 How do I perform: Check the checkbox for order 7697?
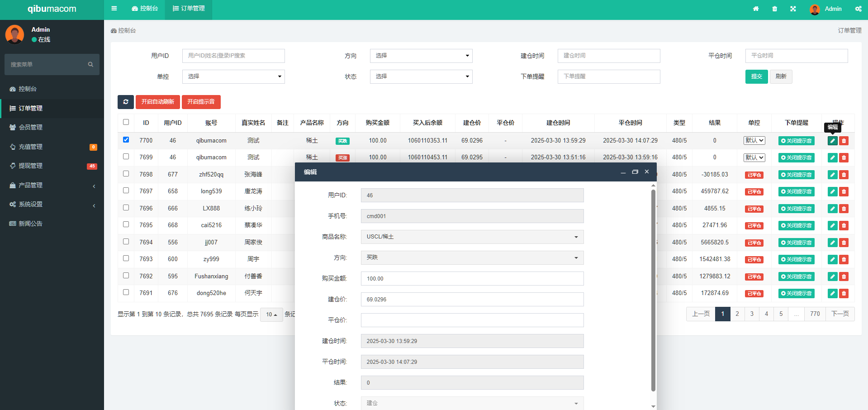click(126, 191)
